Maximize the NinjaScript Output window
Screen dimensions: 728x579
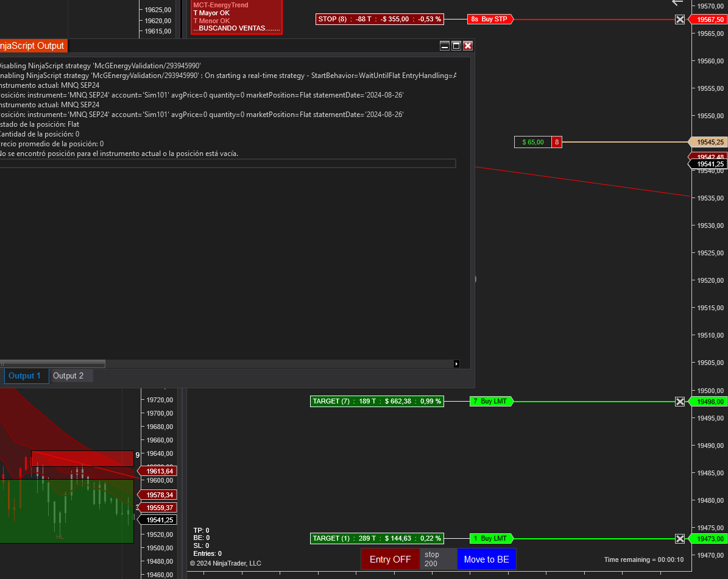(456, 46)
